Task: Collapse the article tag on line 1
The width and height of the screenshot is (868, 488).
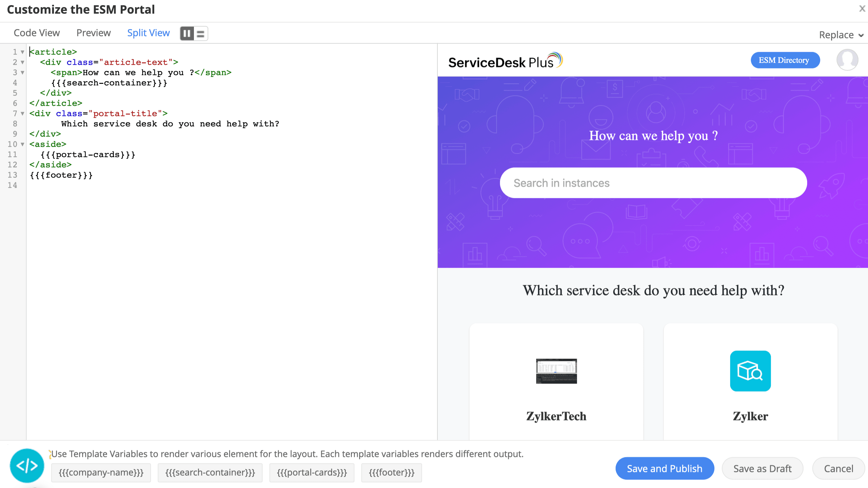Action: 23,52
